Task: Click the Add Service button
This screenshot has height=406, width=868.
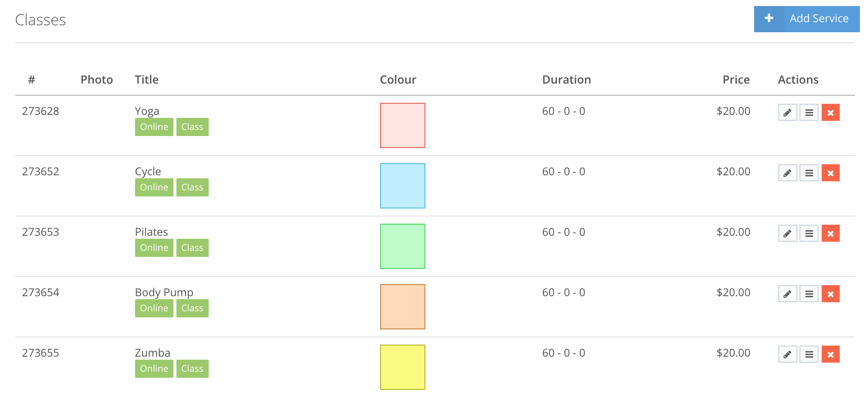Action: point(819,18)
